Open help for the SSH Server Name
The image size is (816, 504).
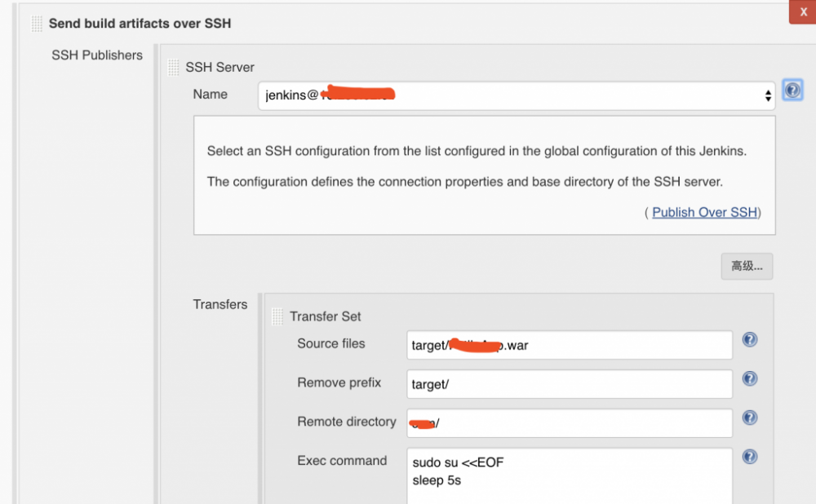coord(792,90)
